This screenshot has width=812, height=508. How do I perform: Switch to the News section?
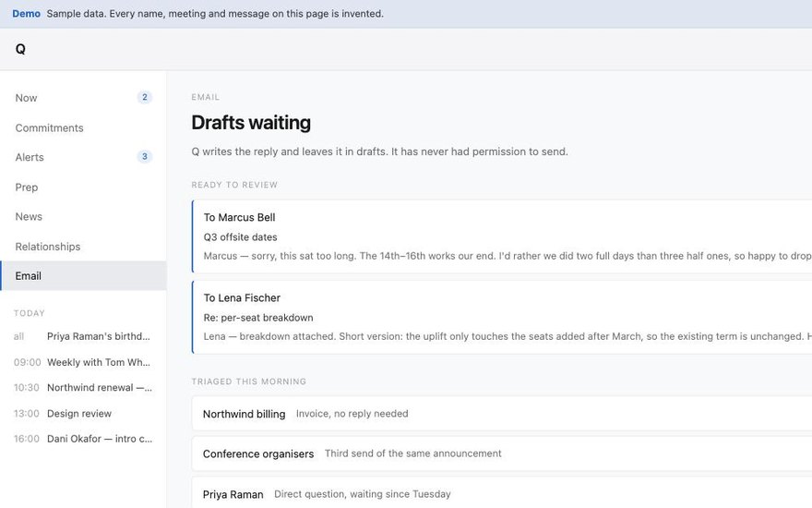83,217
